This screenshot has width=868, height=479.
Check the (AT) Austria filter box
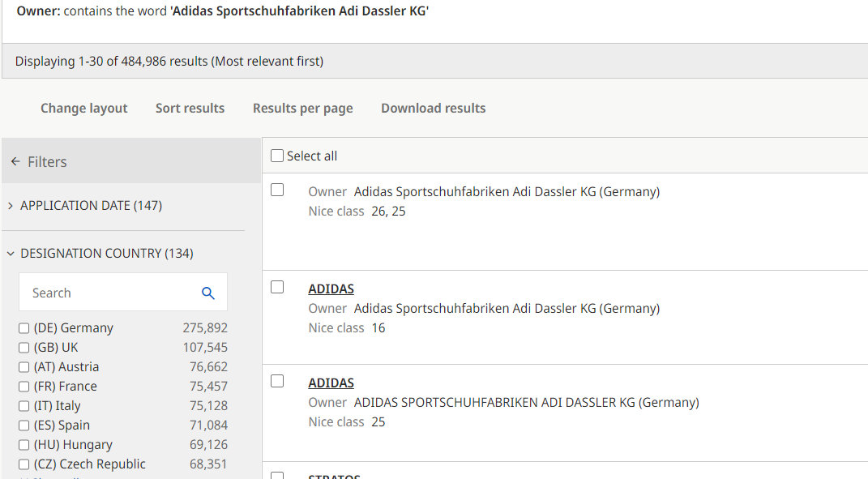[24, 367]
